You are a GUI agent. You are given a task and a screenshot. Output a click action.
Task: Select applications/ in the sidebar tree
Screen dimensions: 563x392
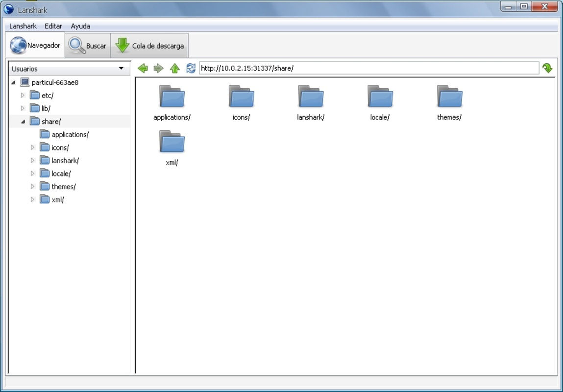64,135
